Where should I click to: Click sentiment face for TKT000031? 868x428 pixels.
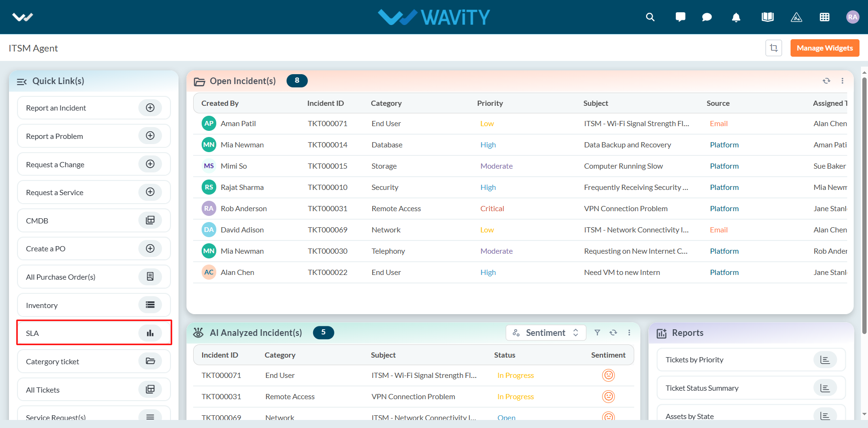608,396
